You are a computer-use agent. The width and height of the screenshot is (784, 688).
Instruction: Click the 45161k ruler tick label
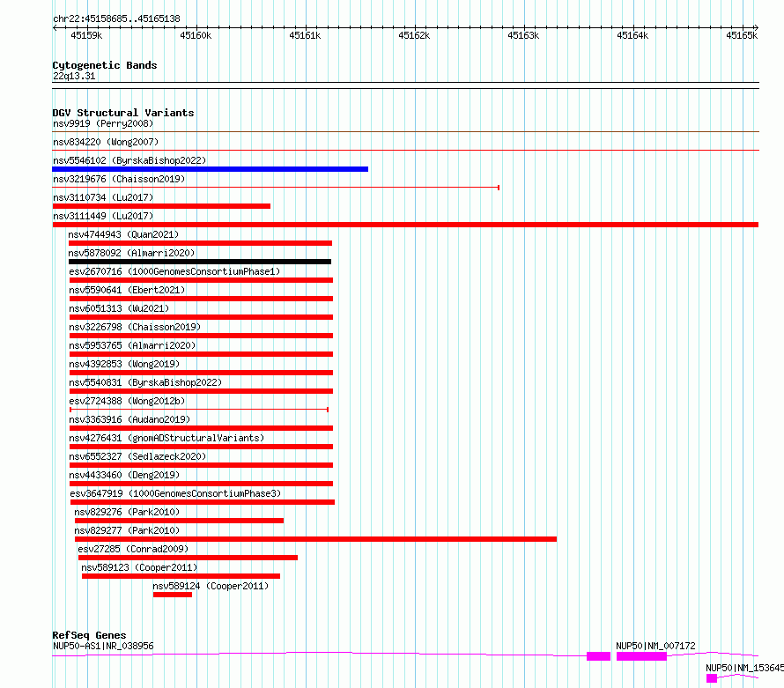pos(305,35)
